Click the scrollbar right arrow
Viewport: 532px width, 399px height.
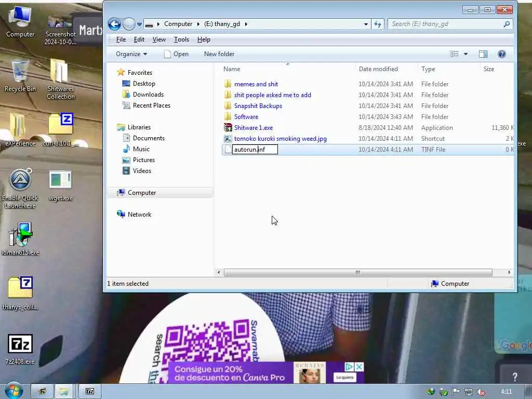click(509, 272)
